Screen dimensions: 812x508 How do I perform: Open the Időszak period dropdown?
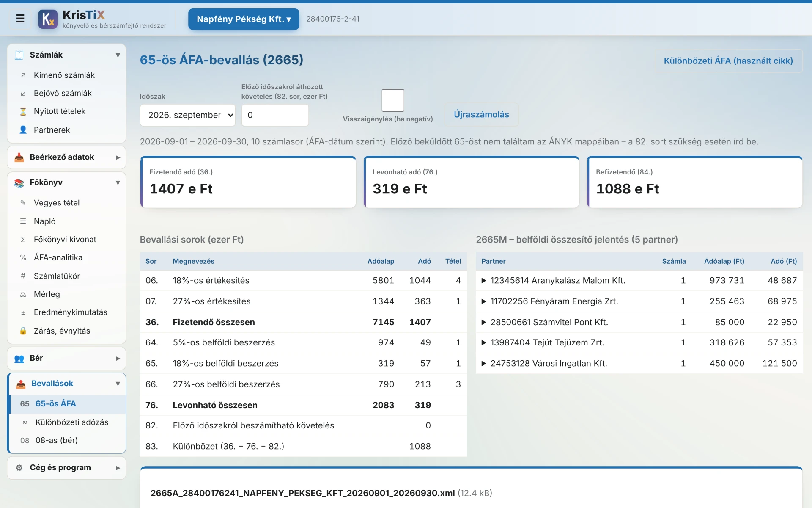point(188,115)
